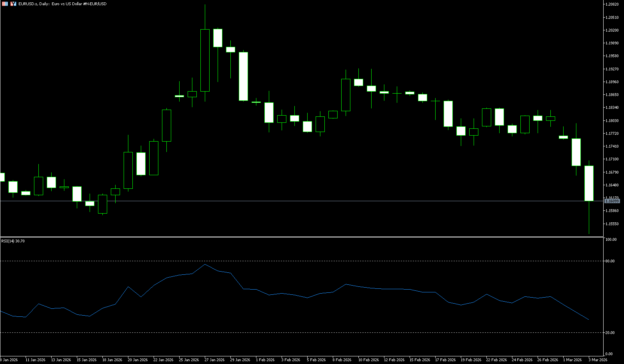
Task: Click the 1.20820 price axis label
Action: coord(612,4)
